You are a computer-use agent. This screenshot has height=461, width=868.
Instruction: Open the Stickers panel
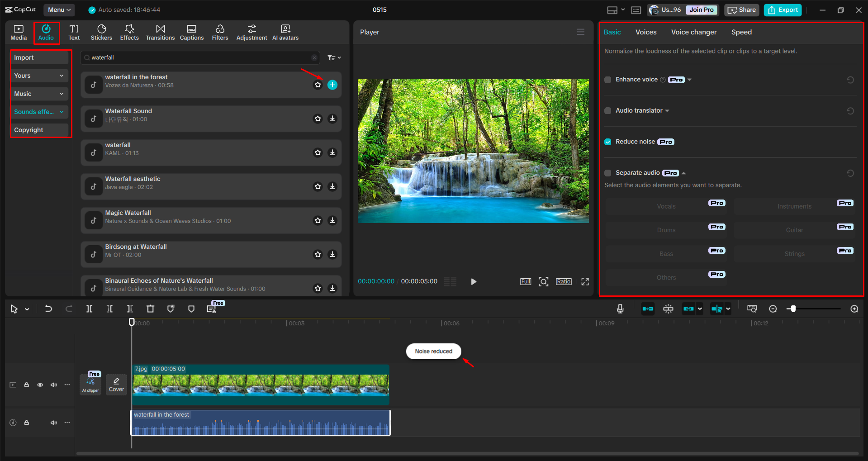pos(101,32)
